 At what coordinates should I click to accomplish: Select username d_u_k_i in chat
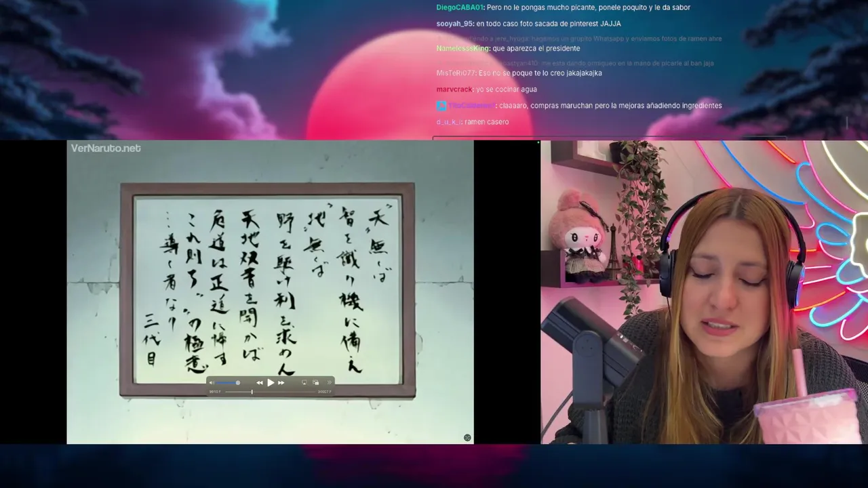click(x=449, y=122)
